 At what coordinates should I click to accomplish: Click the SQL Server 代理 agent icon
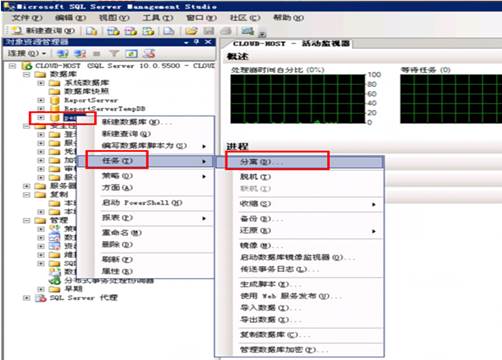point(41,298)
